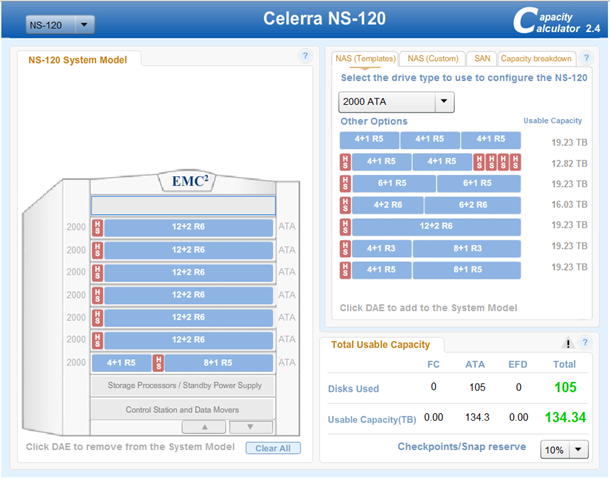Click down arrow button below the cabinet
This screenshot has height=480, width=610.
(x=250, y=427)
